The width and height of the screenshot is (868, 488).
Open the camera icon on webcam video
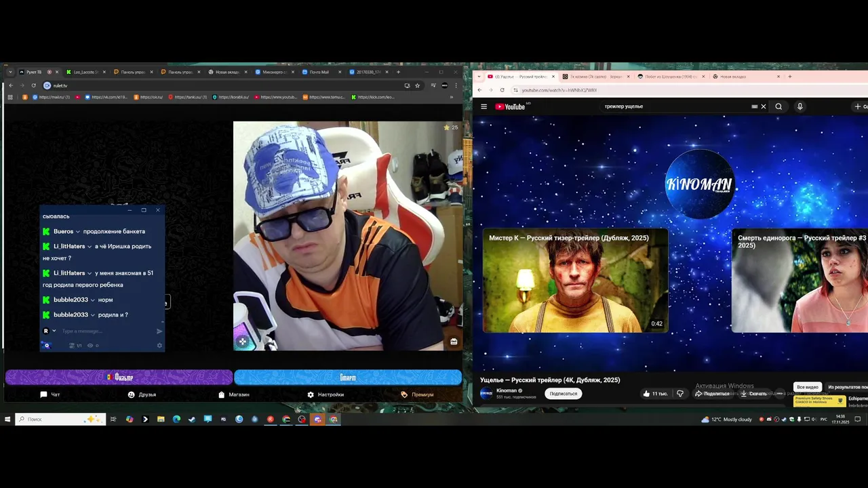click(x=454, y=342)
